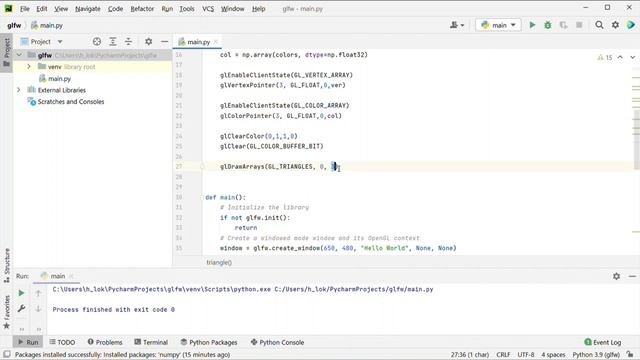Expand the External Libraries node

coord(19,90)
